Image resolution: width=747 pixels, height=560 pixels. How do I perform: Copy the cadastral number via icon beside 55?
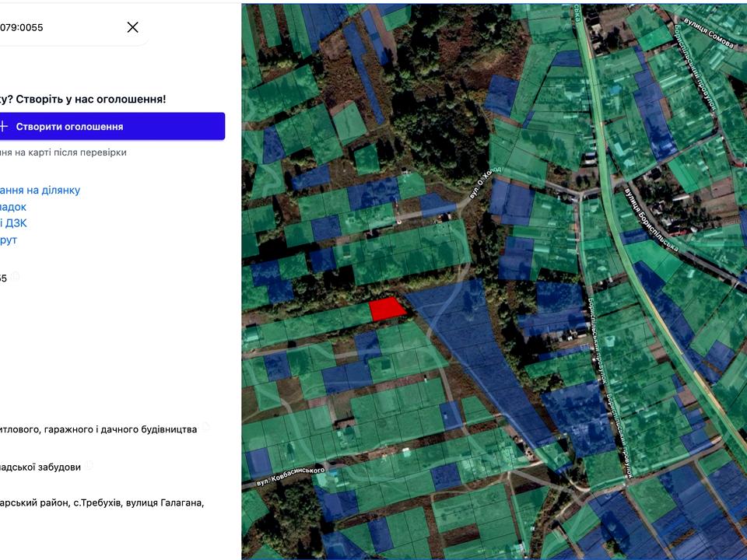pos(16,276)
